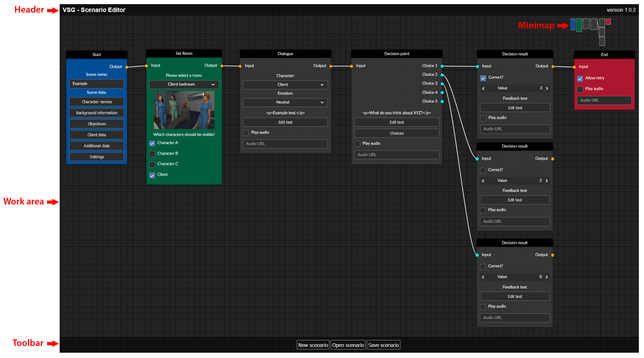The width and height of the screenshot is (644, 358).
Task: Click the Dialogue node Output port
Action: click(331, 66)
